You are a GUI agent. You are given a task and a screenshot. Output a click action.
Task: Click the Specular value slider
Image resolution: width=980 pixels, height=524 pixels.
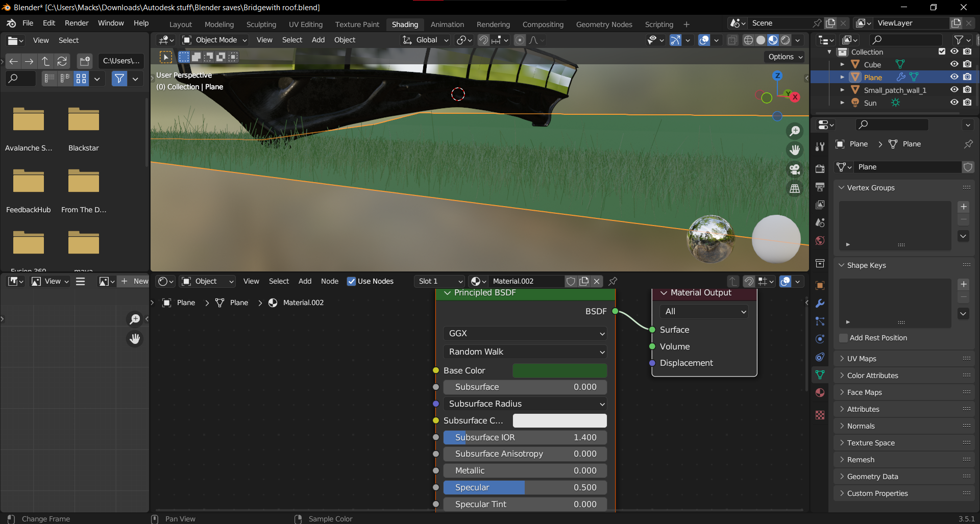(525, 487)
